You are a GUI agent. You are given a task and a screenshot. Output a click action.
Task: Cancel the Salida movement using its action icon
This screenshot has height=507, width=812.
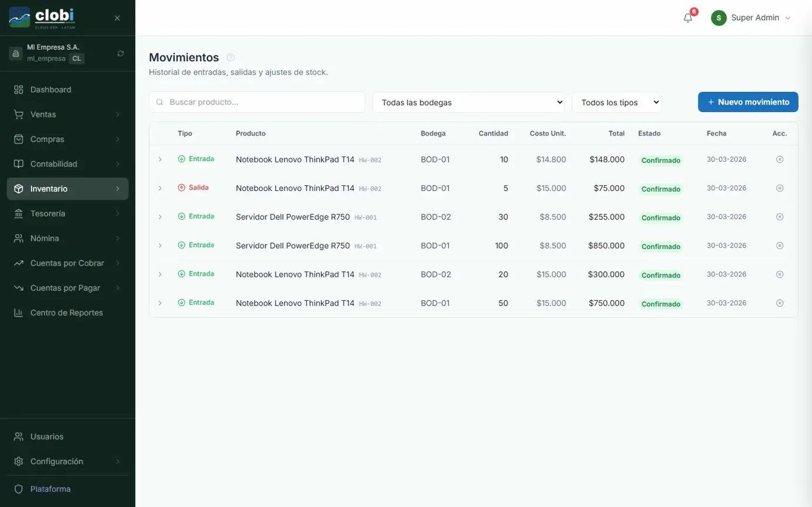[779, 188]
